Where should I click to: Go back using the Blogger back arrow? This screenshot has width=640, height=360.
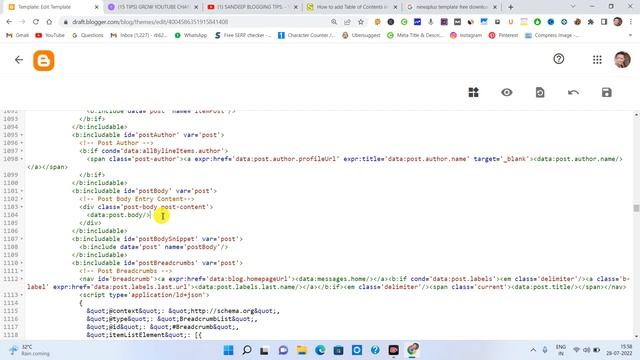coord(19,60)
